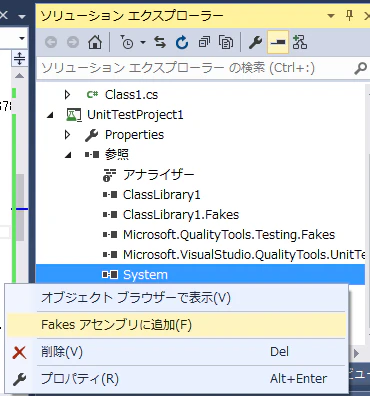Click the Back navigation arrow in toolbar
The image size is (370, 396).
coord(51,42)
